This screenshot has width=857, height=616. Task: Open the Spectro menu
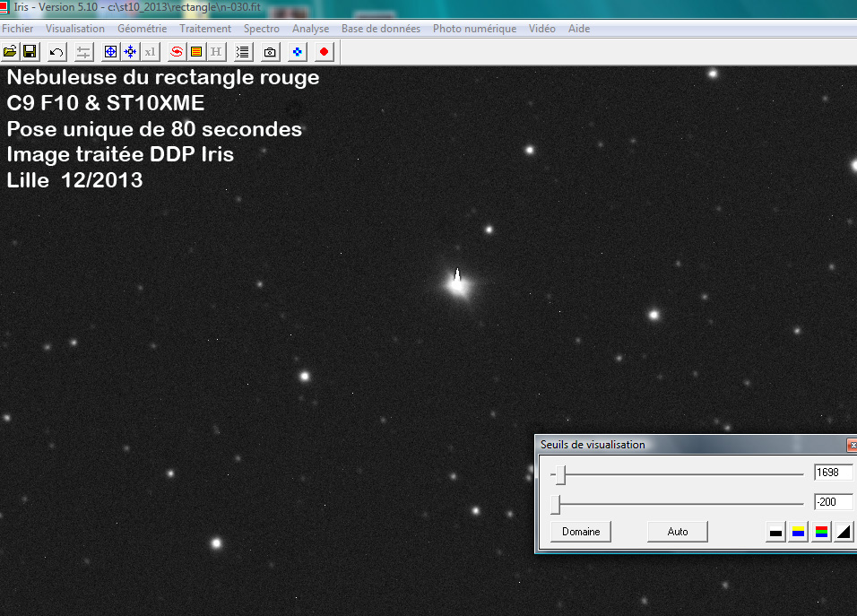(x=262, y=29)
